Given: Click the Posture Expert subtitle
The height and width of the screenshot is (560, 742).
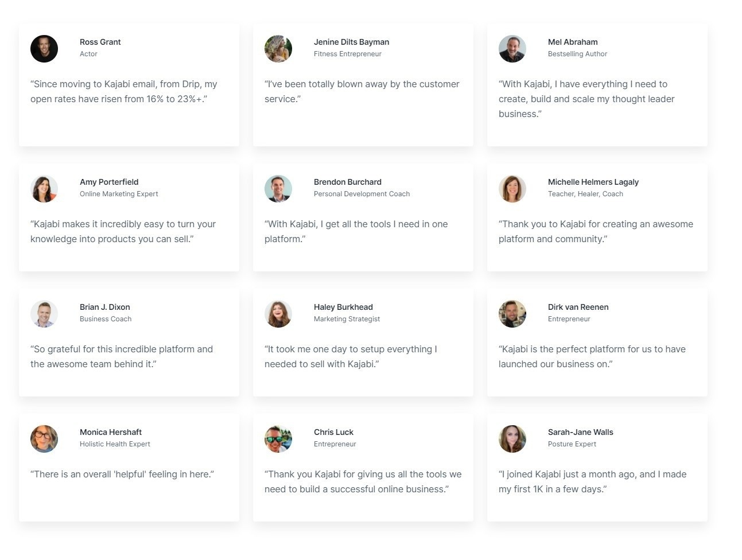Looking at the screenshot, I should pos(572,444).
